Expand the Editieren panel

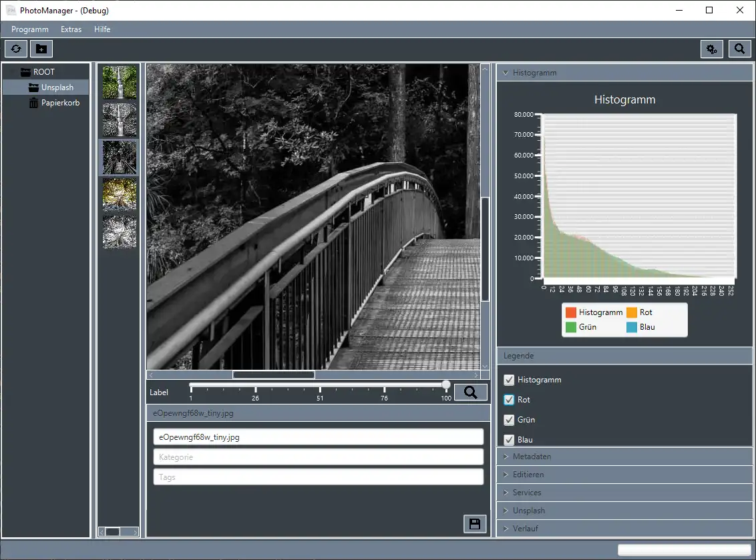tap(624, 474)
